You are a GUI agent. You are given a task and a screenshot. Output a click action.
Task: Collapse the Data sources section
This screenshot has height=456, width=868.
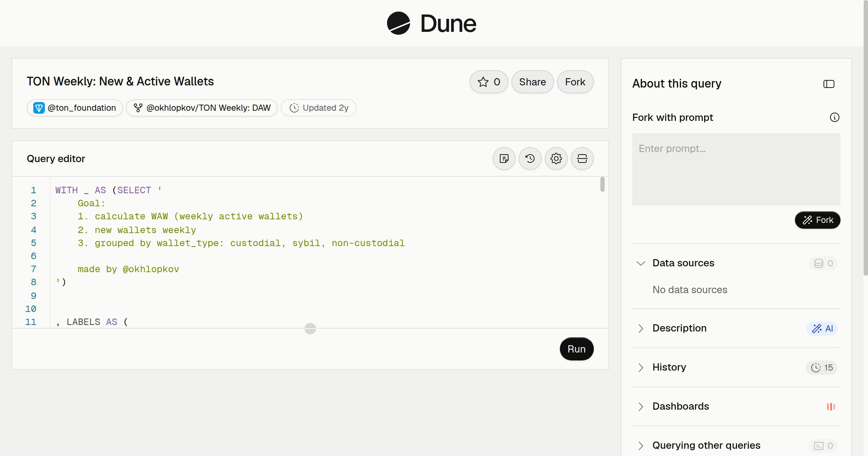coord(641,263)
